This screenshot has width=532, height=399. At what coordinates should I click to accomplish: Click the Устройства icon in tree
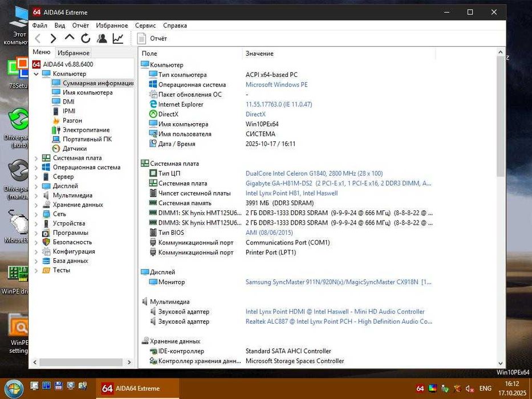click(46, 223)
